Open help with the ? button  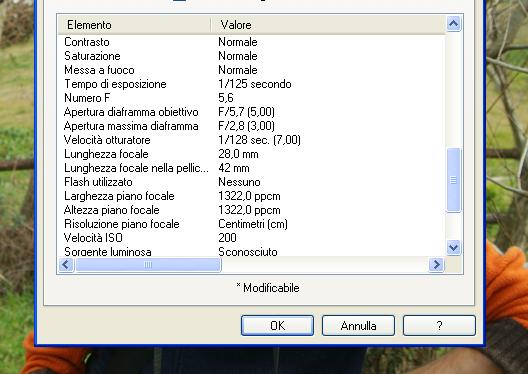pyautogui.click(x=439, y=326)
